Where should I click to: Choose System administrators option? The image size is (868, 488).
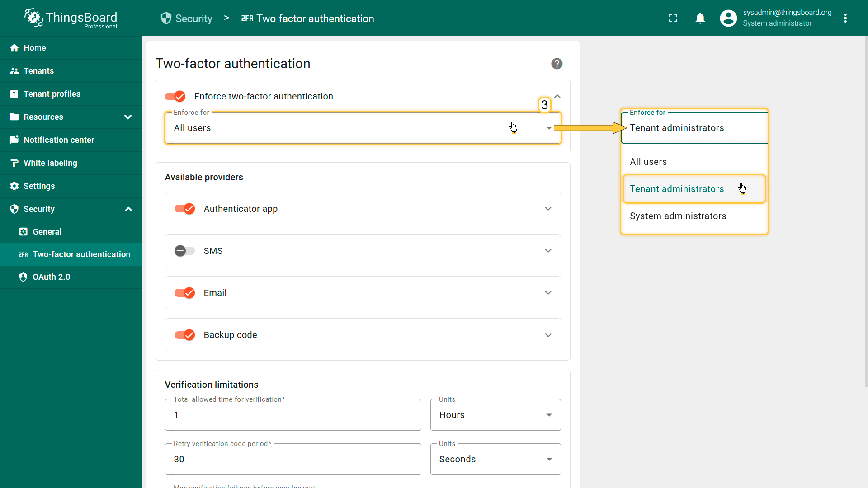click(678, 216)
